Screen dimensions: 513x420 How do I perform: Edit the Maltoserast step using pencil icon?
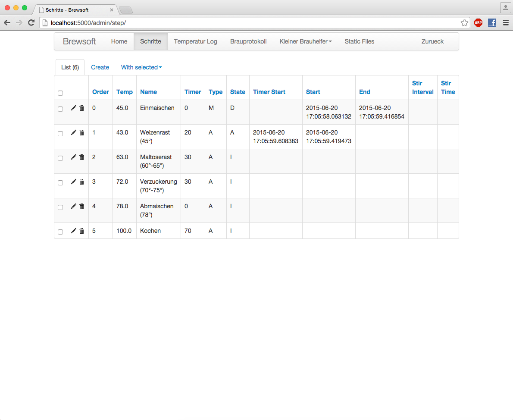click(x=73, y=157)
